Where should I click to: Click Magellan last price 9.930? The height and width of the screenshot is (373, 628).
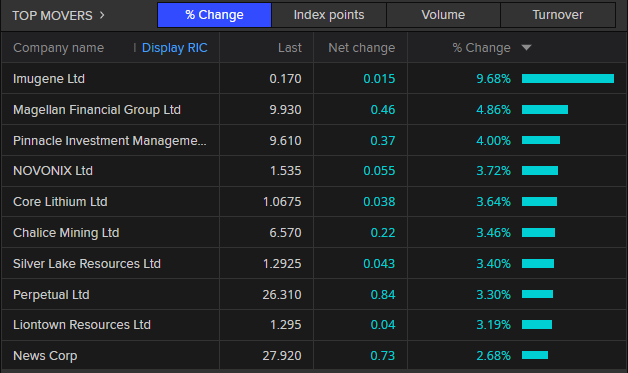285,109
